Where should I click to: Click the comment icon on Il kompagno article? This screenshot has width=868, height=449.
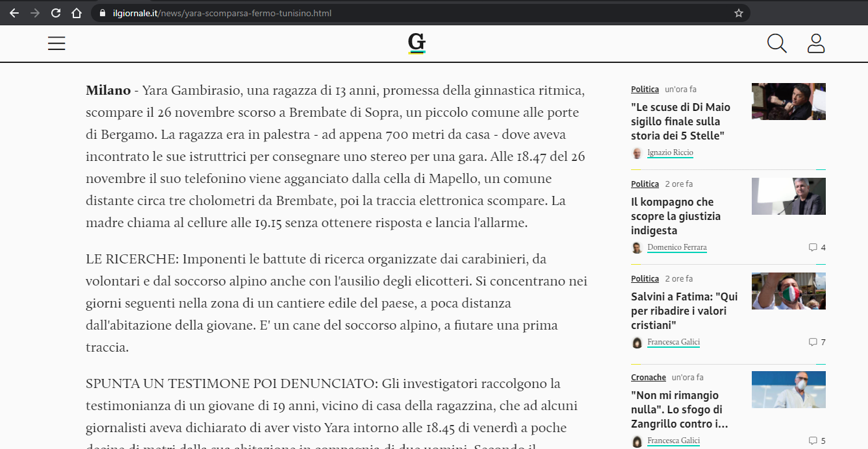812,247
